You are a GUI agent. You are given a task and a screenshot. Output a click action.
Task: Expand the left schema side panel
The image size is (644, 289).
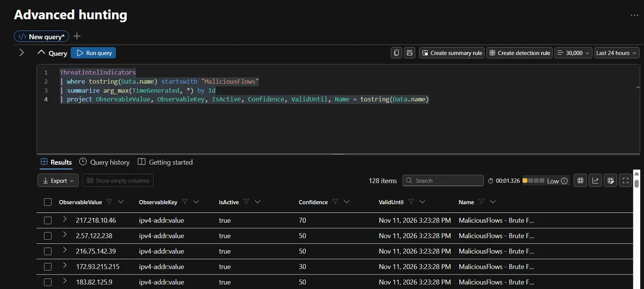coord(21,52)
